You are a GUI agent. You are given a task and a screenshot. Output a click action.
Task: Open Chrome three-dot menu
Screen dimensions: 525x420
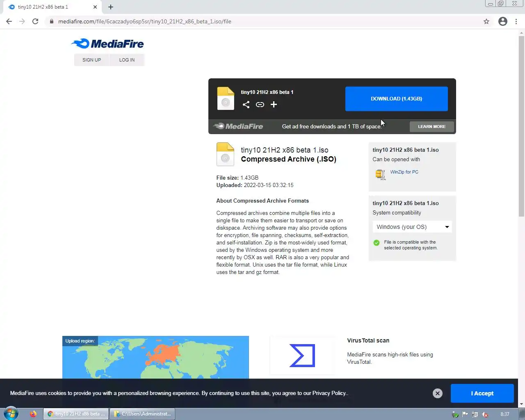click(x=516, y=21)
